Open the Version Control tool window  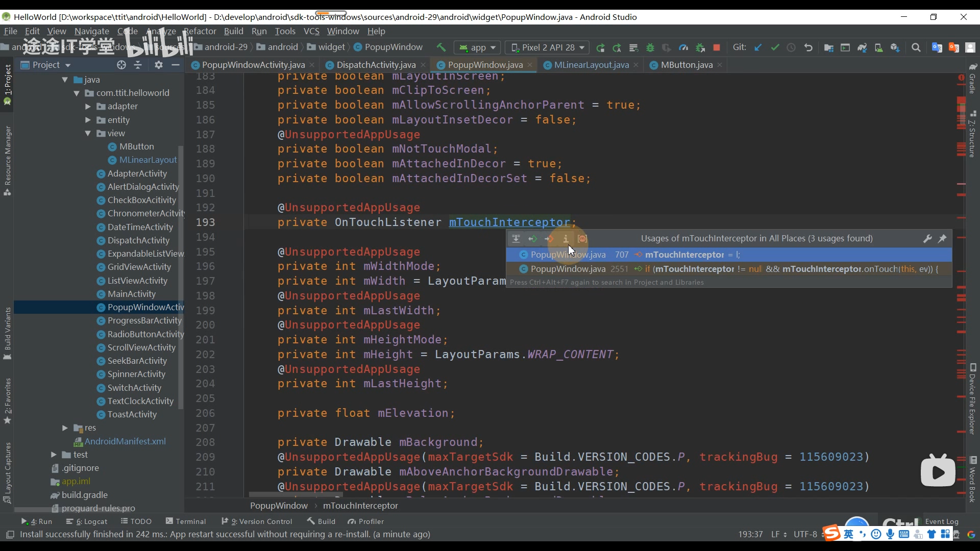pos(257,521)
